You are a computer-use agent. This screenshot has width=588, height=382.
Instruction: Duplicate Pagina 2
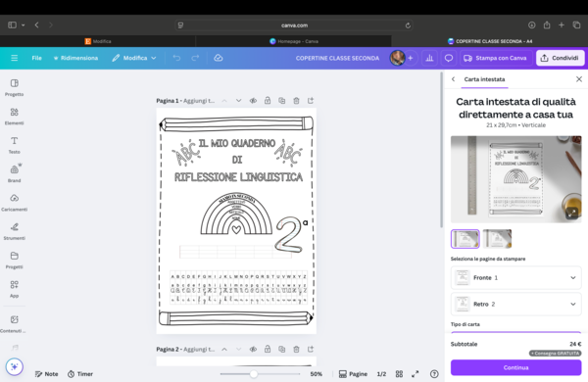tap(281, 349)
